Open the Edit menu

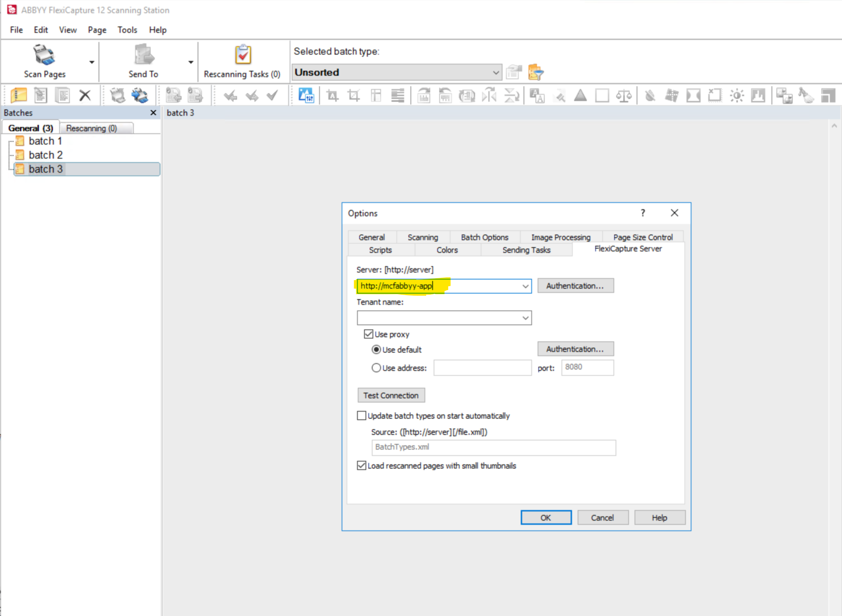click(x=41, y=30)
